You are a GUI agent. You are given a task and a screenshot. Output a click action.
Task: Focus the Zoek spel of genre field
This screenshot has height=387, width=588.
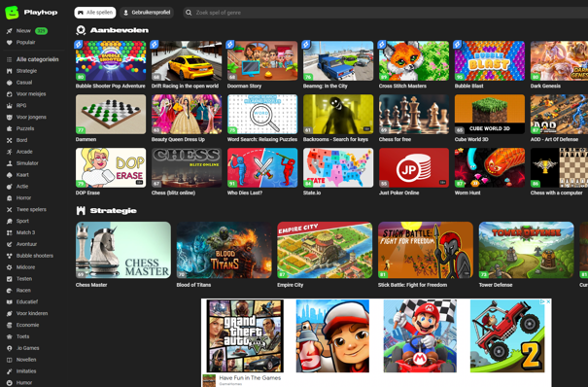[386, 13]
